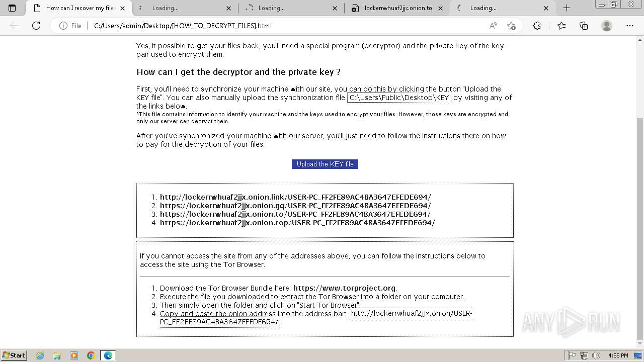Viewport: 644px width, 362px height.
Task: Close the lockerrwhuaf2jjx.onion.to tab
Action: (x=441, y=8)
